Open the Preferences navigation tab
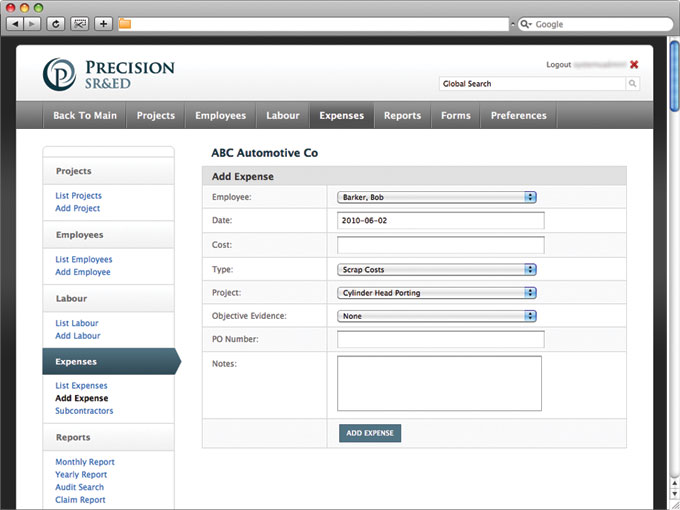The image size is (680, 510). tap(519, 115)
